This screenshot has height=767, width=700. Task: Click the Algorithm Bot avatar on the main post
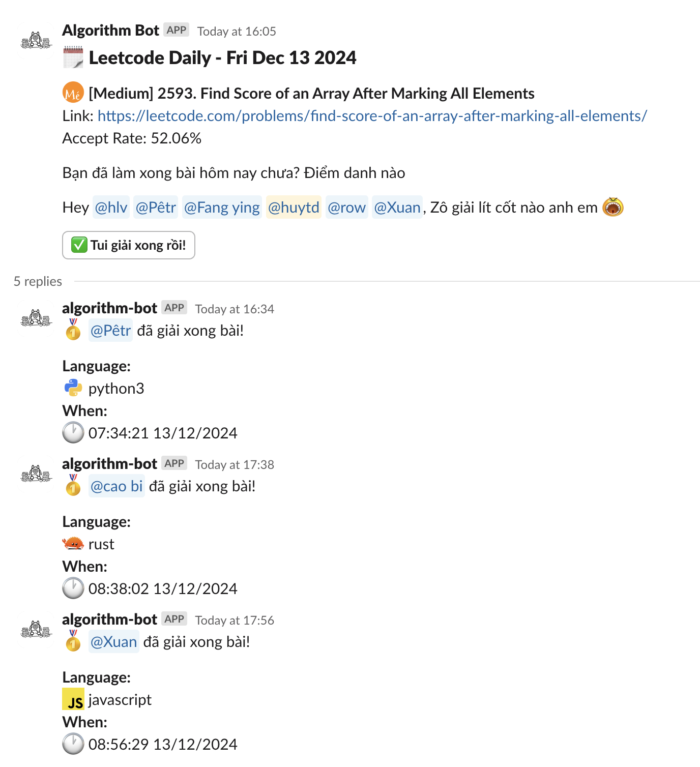tap(36, 40)
